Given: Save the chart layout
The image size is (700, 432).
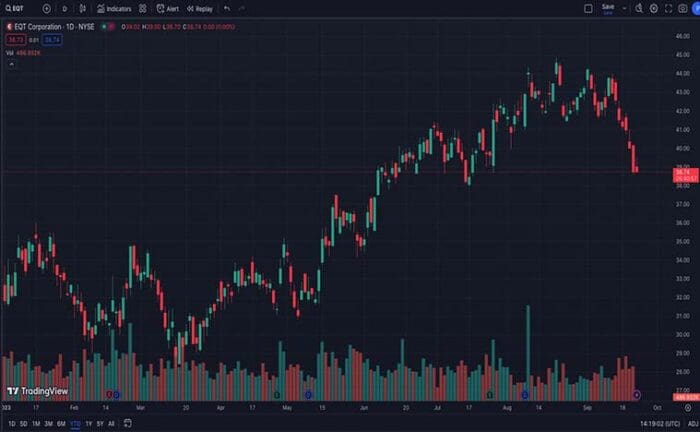Looking at the screenshot, I should tap(608, 8).
